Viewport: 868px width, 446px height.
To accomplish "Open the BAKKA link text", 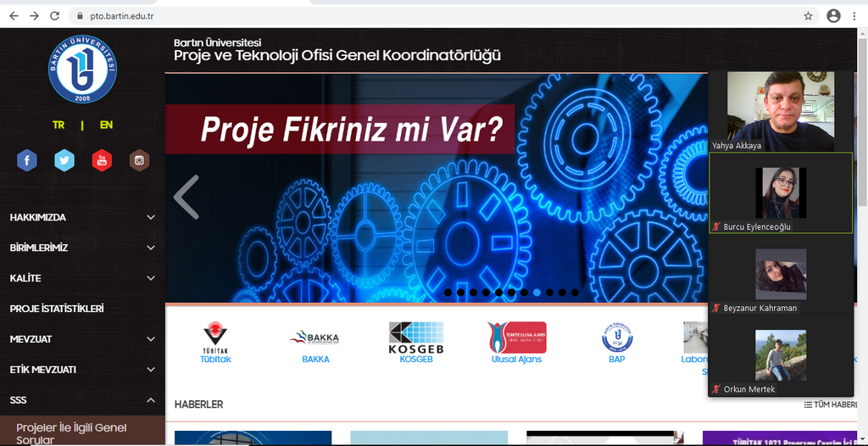I will coord(315,359).
